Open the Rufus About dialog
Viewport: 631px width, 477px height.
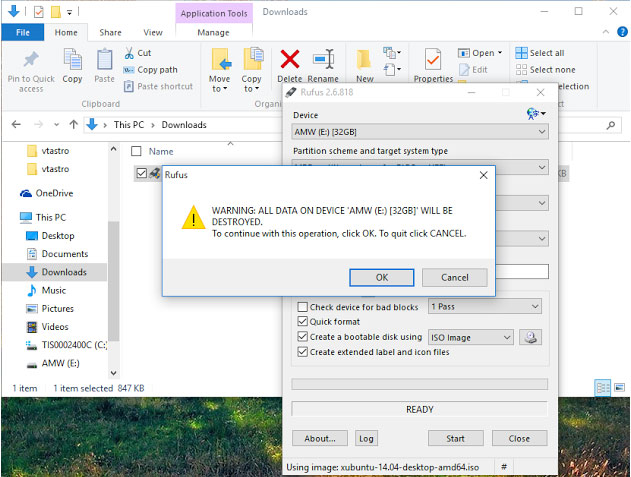click(x=320, y=438)
